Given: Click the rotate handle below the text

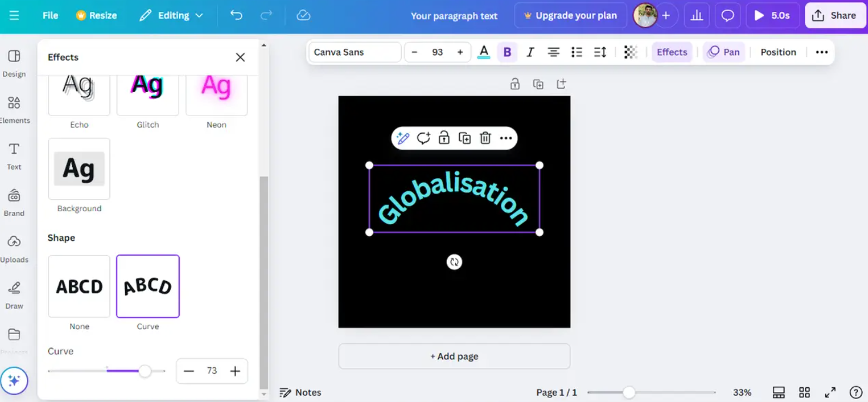Looking at the screenshot, I should point(454,262).
